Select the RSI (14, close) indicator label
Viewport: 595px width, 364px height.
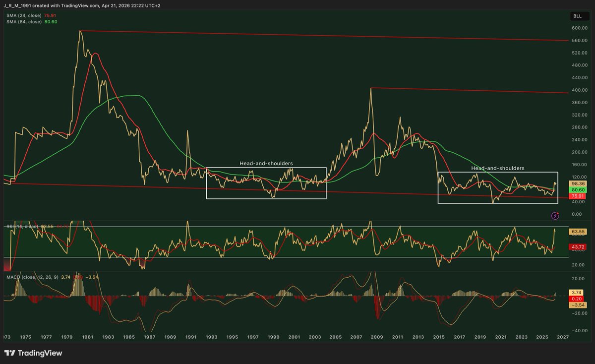[23, 226]
